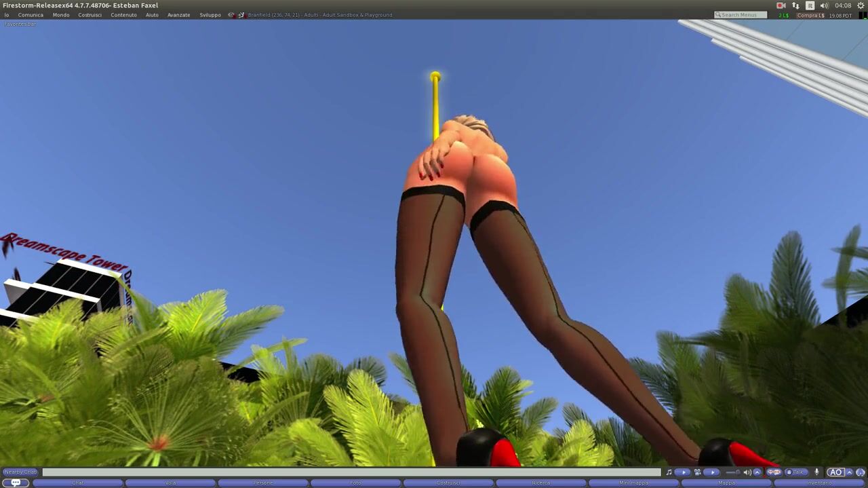
Task: Toggle the voice microphone icon
Action: pyautogui.click(x=816, y=472)
